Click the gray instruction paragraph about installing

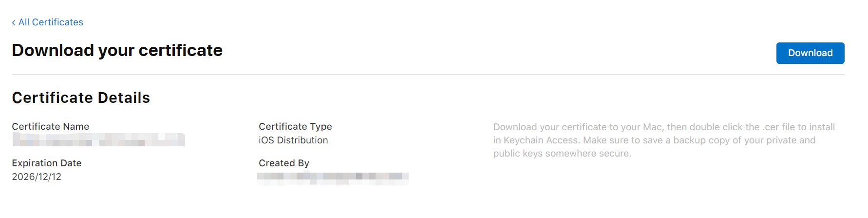pos(664,140)
